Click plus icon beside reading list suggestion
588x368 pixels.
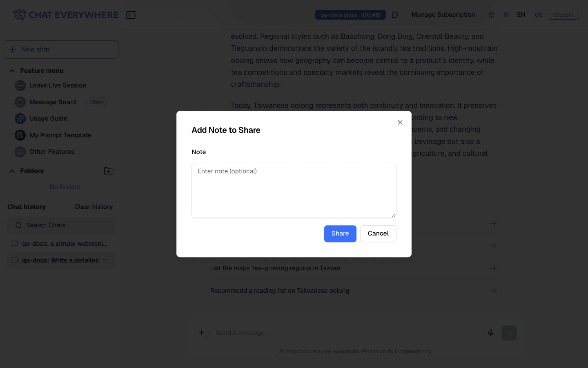(x=494, y=291)
